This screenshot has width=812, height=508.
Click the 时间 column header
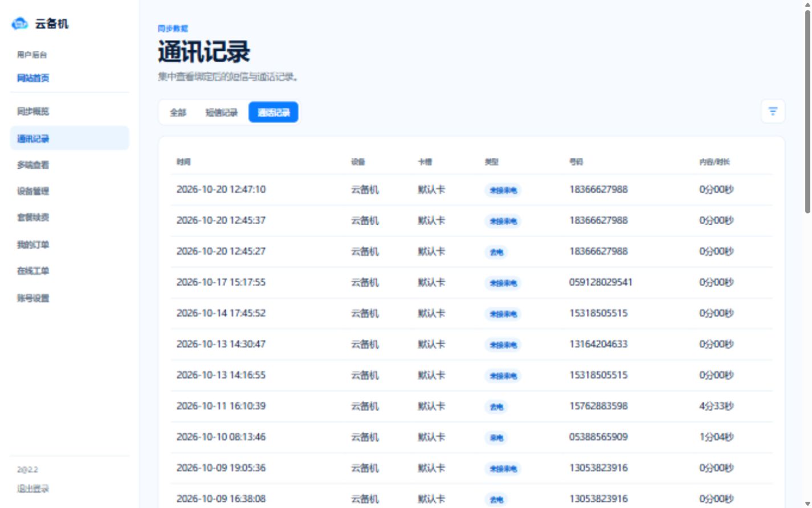pyautogui.click(x=183, y=162)
